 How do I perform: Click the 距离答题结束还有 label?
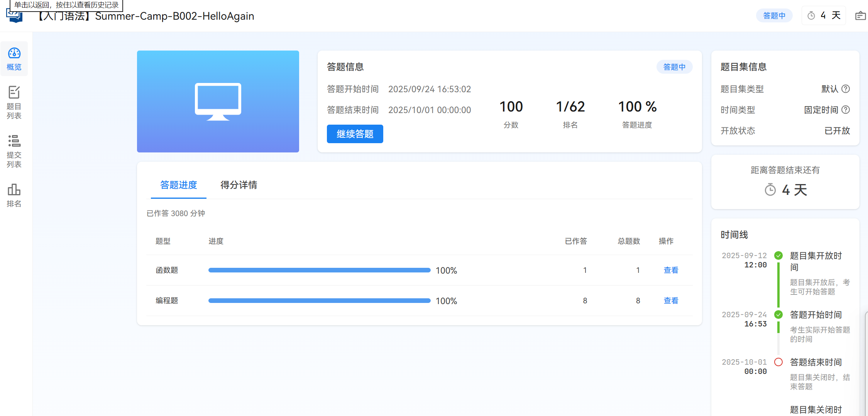(x=785, y=170)
